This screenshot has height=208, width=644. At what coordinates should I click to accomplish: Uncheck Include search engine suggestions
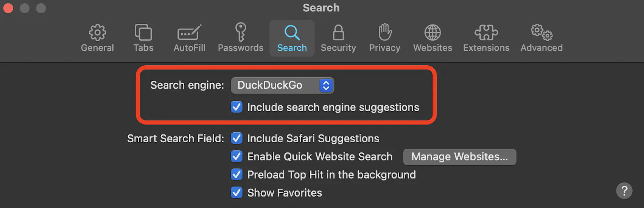tap(236, 107)
